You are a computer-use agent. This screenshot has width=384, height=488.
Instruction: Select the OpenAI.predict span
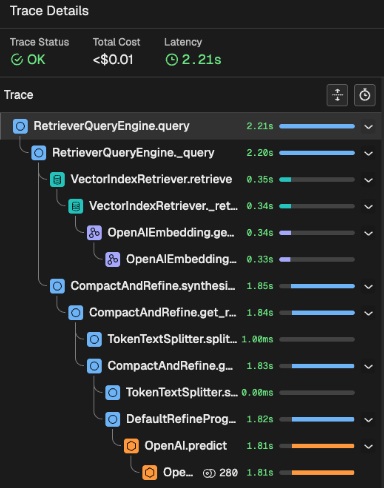[x=191, y=446]
